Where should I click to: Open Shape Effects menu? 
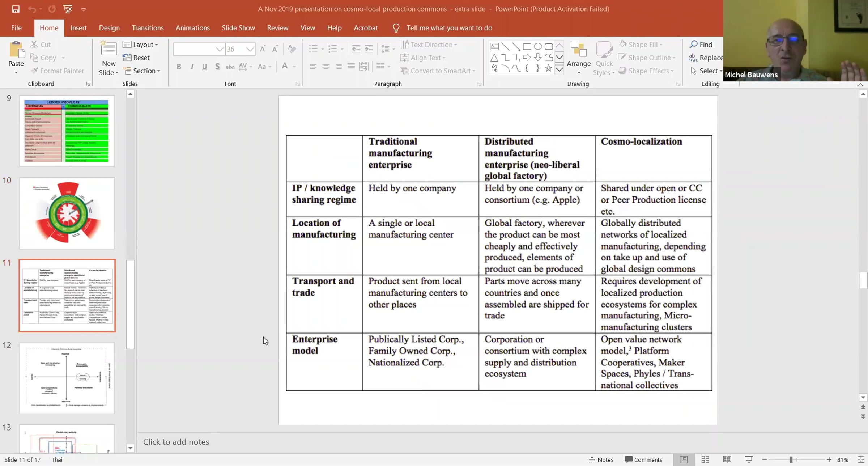646,71
